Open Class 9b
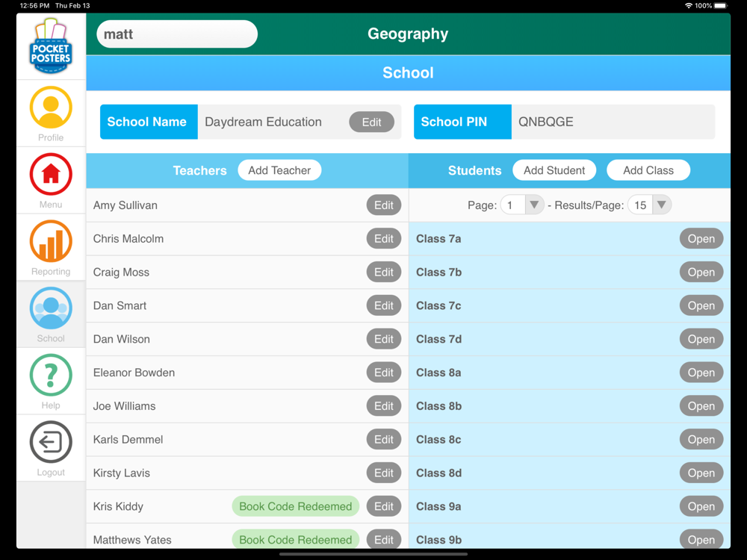The width and height of the screenshot is (747, 560). pyautogui.click(x=701, y=540)
